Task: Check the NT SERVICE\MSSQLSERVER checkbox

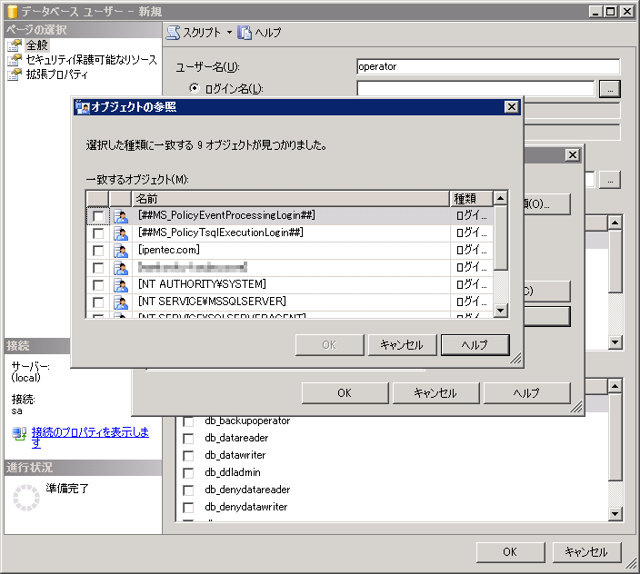Action: coord(98,303)
